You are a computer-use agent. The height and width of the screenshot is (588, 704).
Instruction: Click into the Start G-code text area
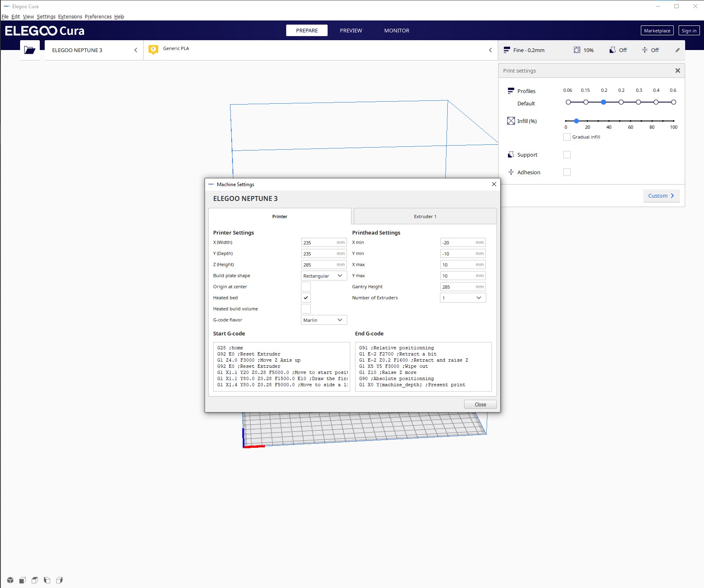click(x=282, y=367)
